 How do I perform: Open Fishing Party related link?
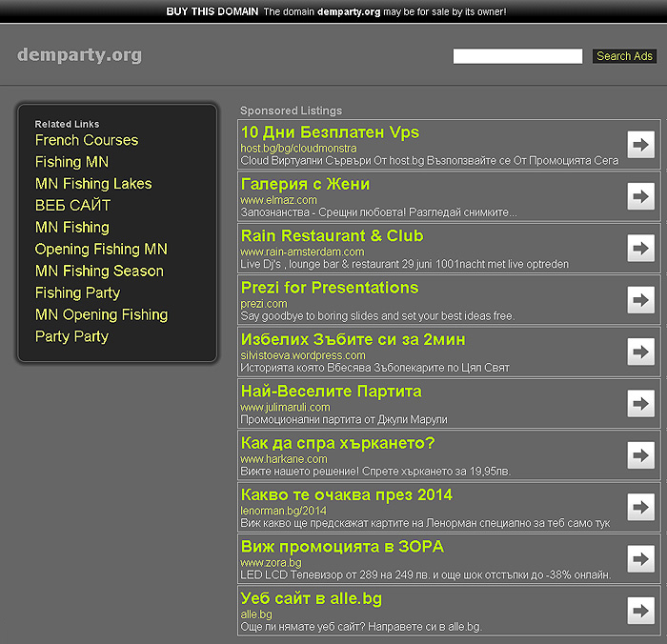pyautogui.click(x=77, y=292)
